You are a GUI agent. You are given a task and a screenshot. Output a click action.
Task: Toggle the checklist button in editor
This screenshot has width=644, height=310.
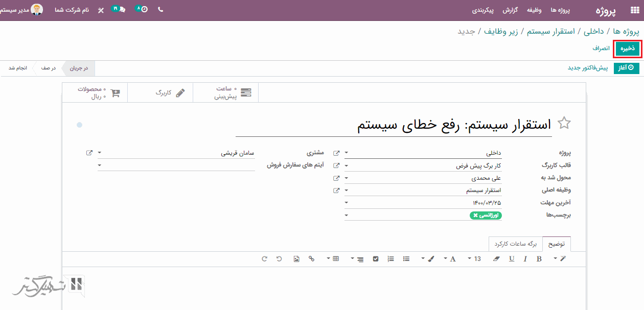376,259
